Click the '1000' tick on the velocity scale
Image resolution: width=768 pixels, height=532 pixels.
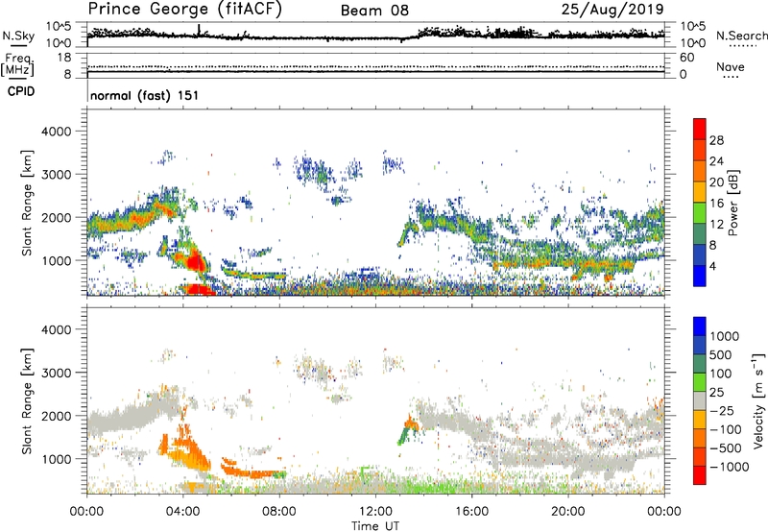[725, 336]
